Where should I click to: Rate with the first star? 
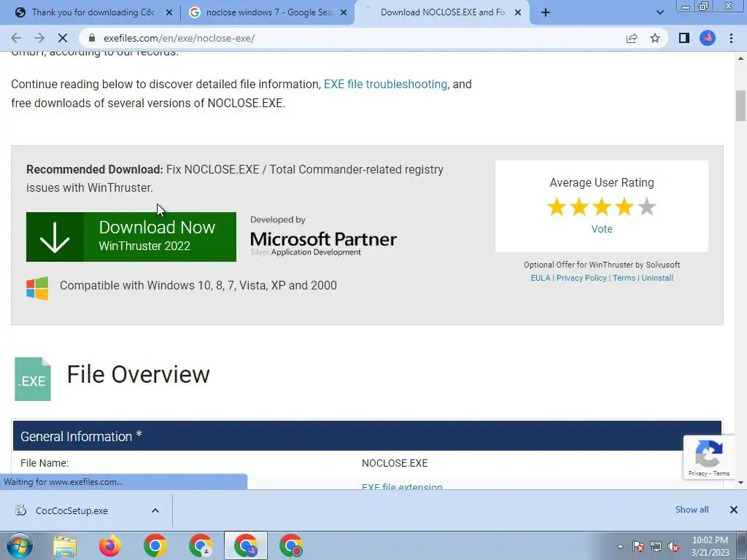pyautogui.click(x=557, y=207)
